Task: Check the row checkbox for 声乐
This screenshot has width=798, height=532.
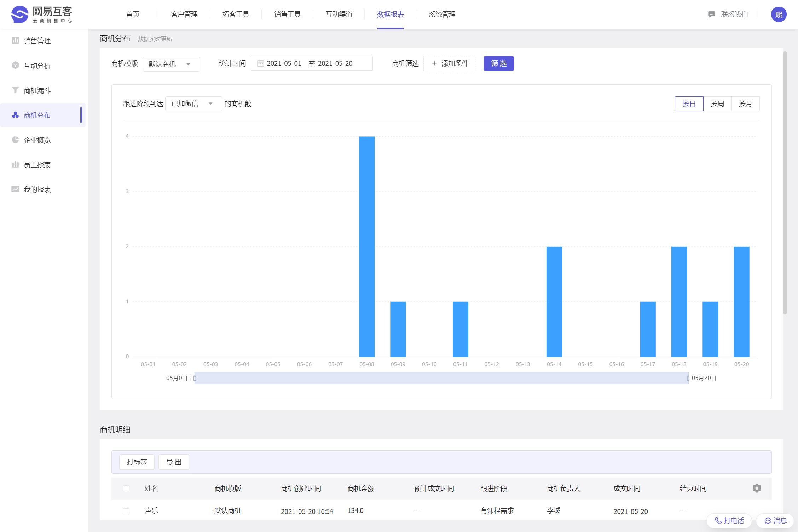Action: (x=126, y=511)
